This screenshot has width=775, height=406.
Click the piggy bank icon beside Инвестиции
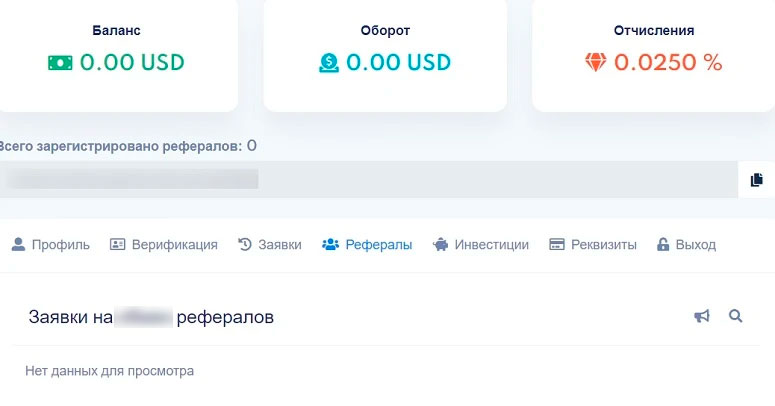pos(441,244)
